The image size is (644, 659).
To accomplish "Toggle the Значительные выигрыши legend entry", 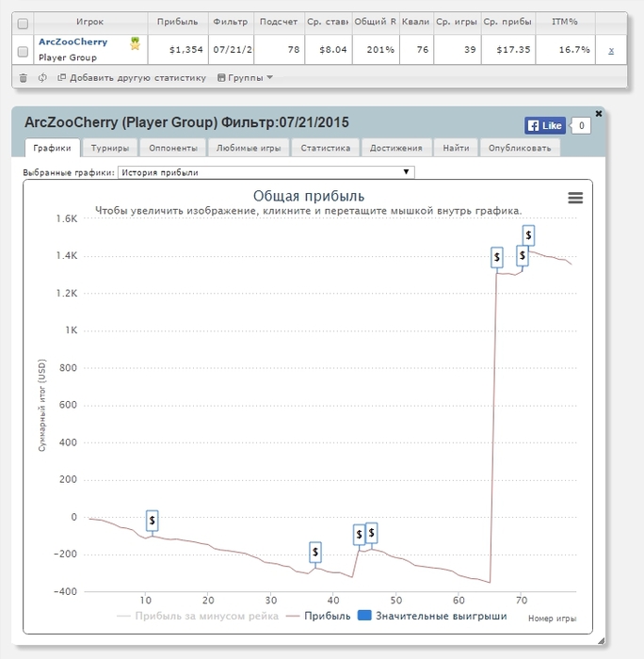I will (x=432, y=616).
